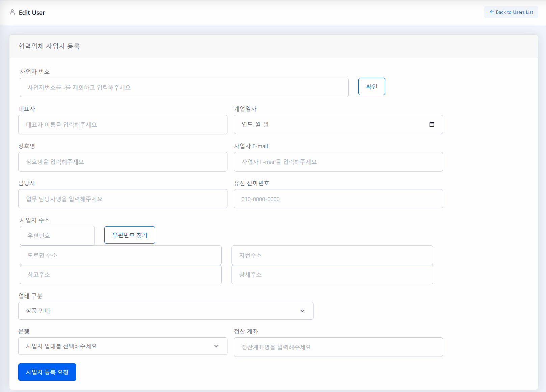The width and height of the screenshot is (546, 392).
Task: Open the 업태 구분 dropdown showing 상품 판매
Action: pyautogui.click(x=166, y=311)
